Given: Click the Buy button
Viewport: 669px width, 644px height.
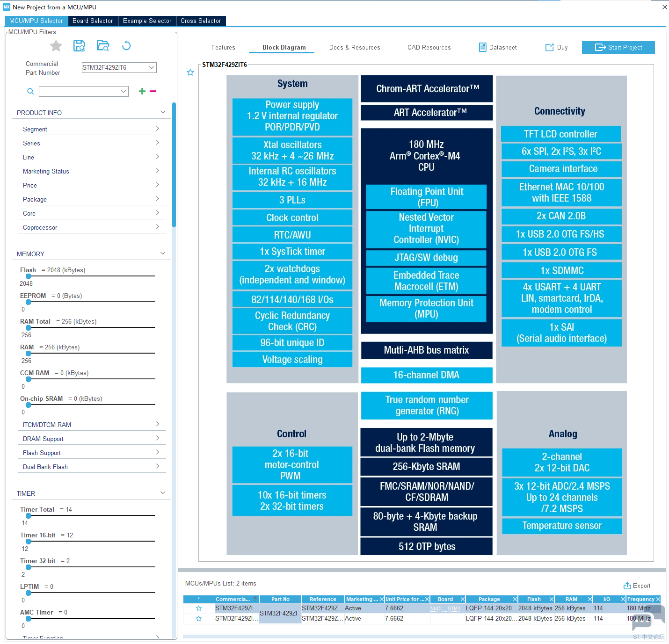Looking at the screenshot, I should point(556,47).
